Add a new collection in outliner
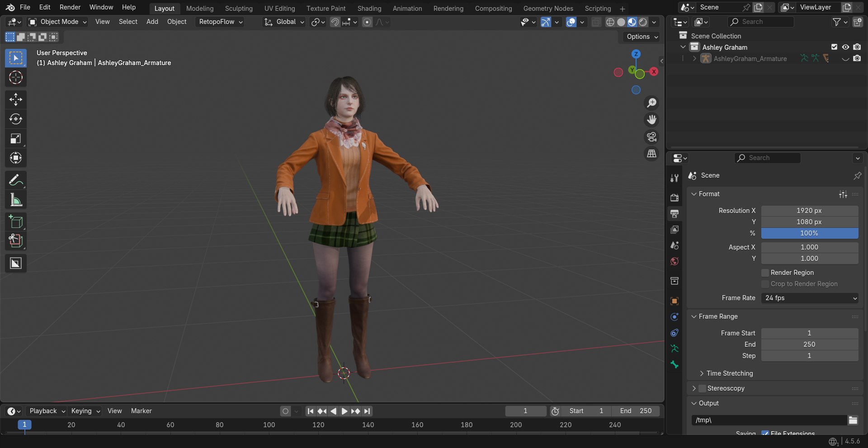The height and width of the screenshot is (448, 868). pos(857,22)
